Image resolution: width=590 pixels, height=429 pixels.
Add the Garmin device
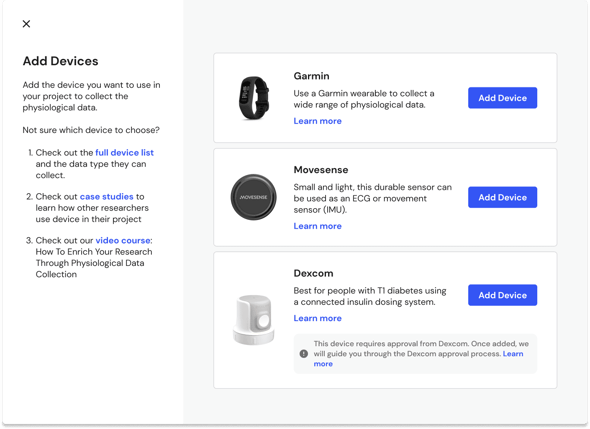pyautogui.click(x=502, y=98)
